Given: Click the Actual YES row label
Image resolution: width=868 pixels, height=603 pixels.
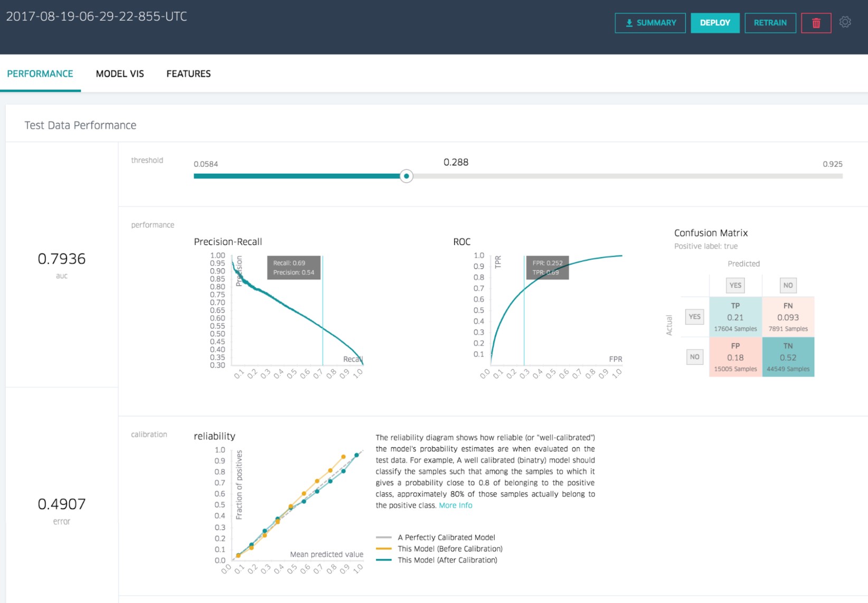Looking at the screenshot, I should click(x=694, y=317).
